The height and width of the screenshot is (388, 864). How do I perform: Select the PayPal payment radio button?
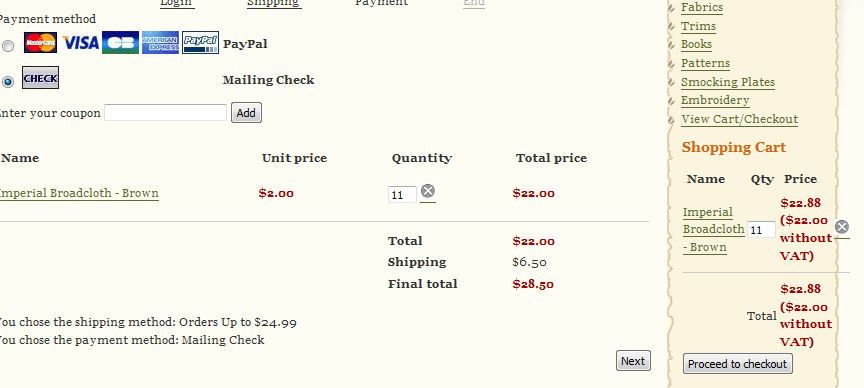[x=8, y=46]
